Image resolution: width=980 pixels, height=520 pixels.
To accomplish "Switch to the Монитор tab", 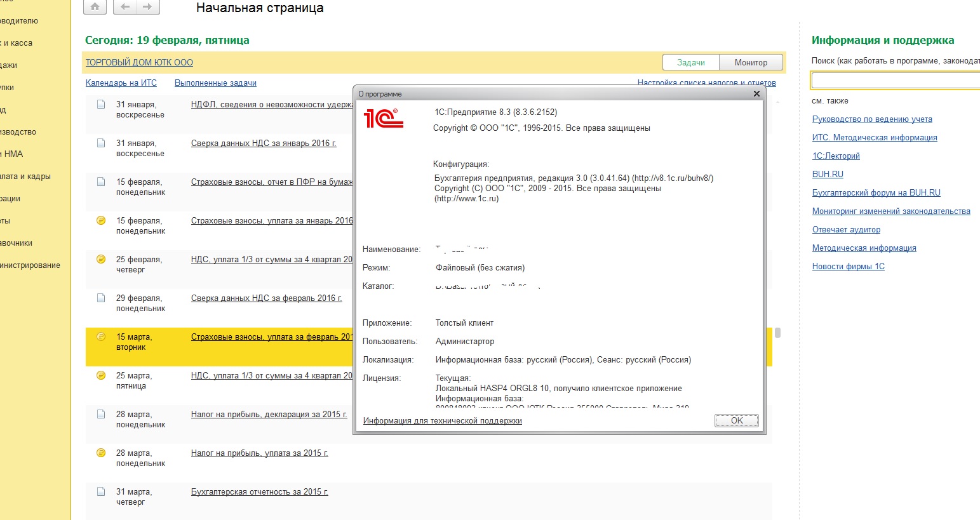I will 751,62.
